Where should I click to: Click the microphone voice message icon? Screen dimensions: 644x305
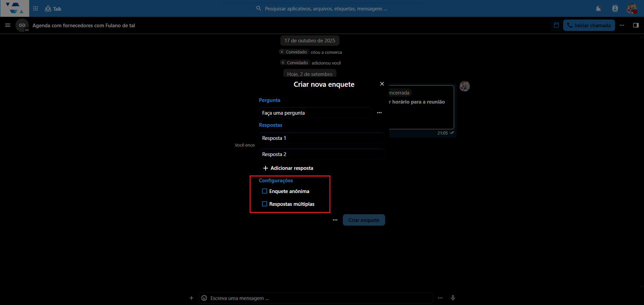coord(453,298)
